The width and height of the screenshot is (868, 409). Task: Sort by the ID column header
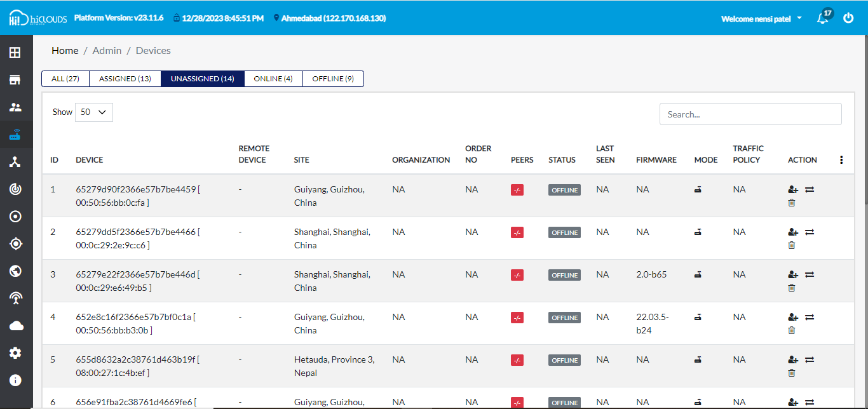click(x=54, y=160)
